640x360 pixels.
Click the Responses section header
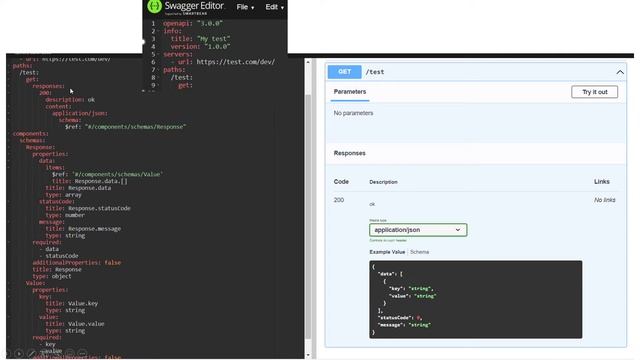(x=349, y=153)
